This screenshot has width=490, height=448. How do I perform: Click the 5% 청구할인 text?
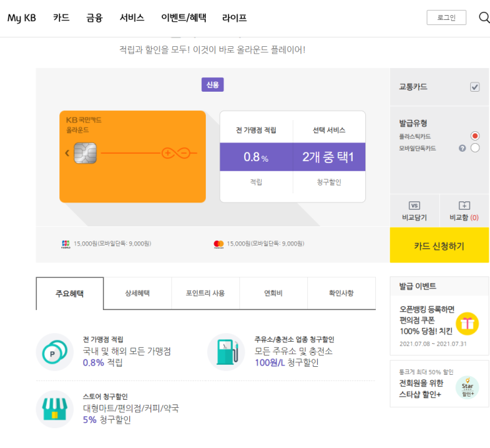107,420
